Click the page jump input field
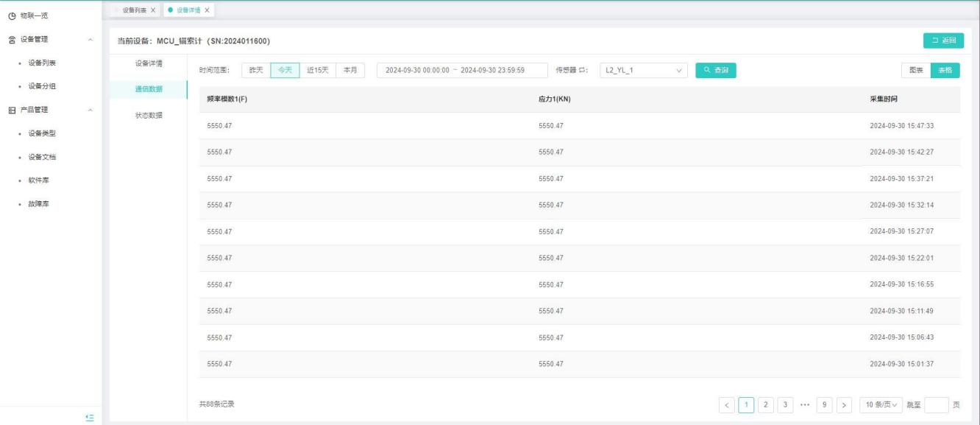 click(x=936, y=404)
